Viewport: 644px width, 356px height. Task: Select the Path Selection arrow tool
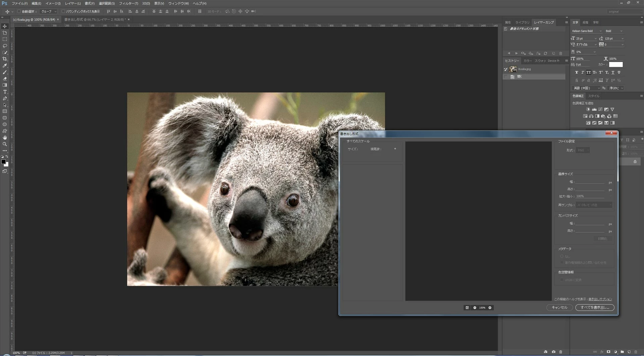(5, 105)
